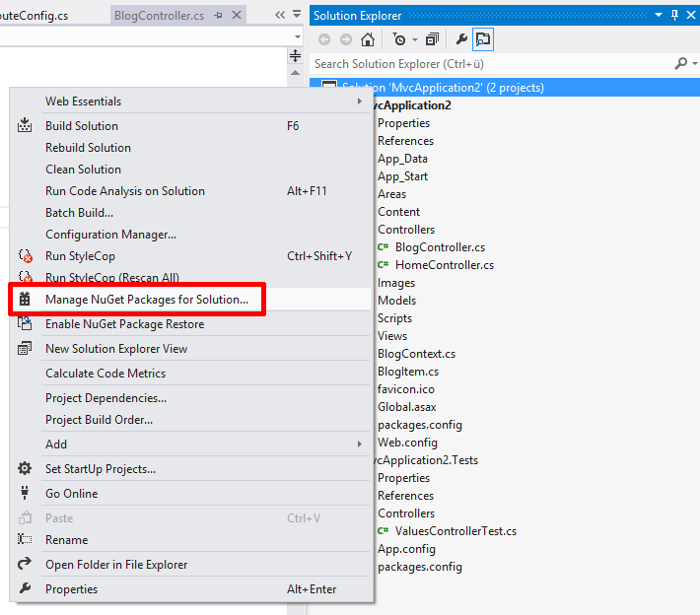The width and height of the screenshot is (700, 615).
Task: Open App.config in the Tests project
Action: [406, 549]
